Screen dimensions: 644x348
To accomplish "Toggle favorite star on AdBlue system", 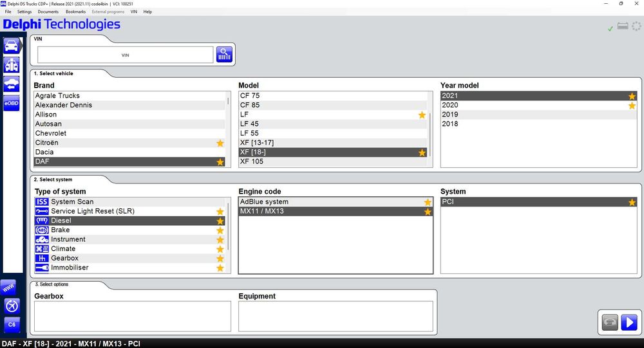I will [x=428, y=202].
